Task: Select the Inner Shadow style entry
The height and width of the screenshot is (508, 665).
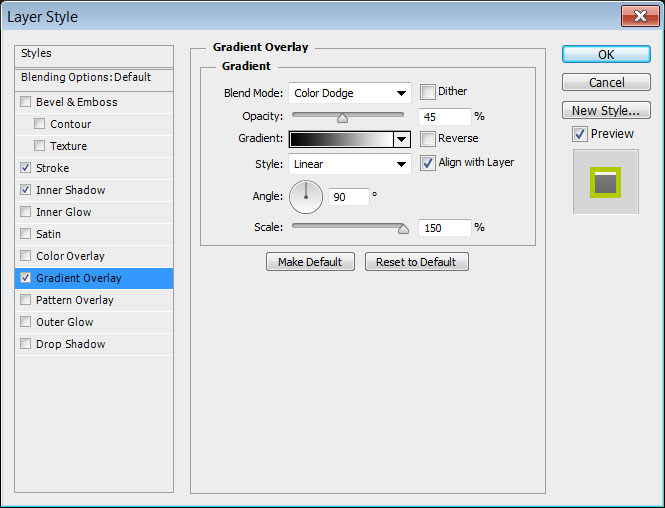Action: pos(71,190)
